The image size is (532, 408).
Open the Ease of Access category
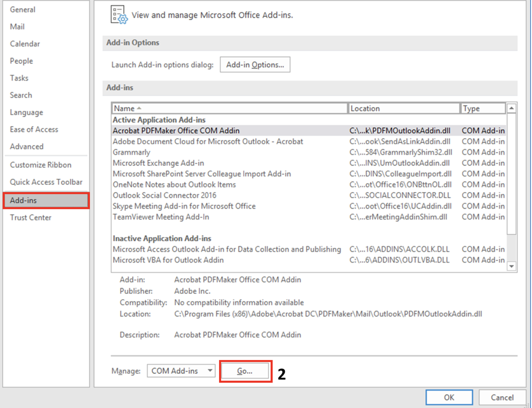pos(34,130)
